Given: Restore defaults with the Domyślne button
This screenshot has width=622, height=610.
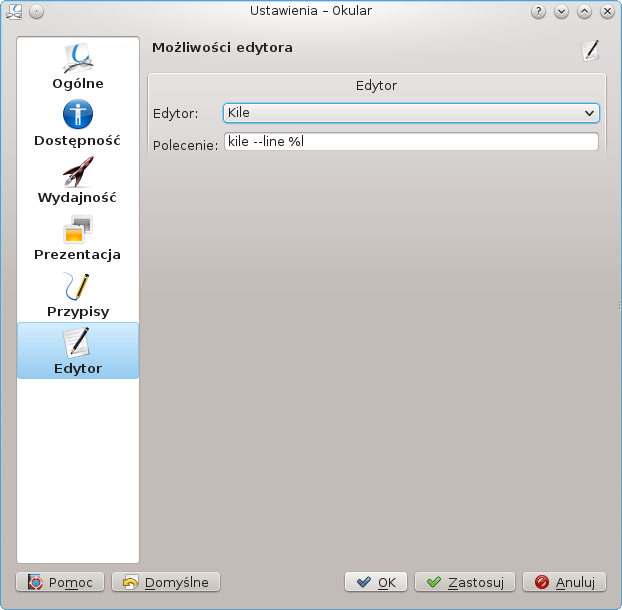Looking at the screenshot, I should click(x=166, y=582).
